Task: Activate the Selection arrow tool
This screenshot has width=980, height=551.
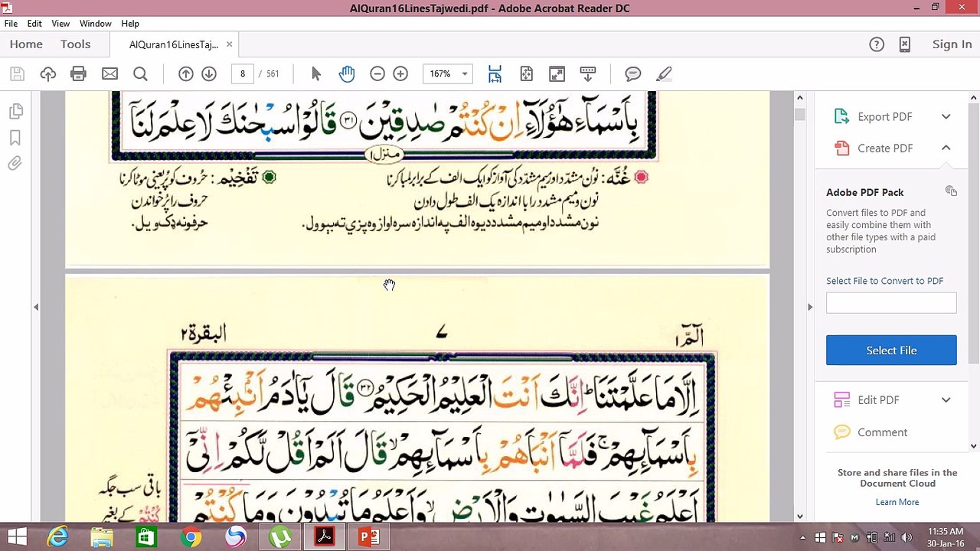Action: tap(316, 73)
